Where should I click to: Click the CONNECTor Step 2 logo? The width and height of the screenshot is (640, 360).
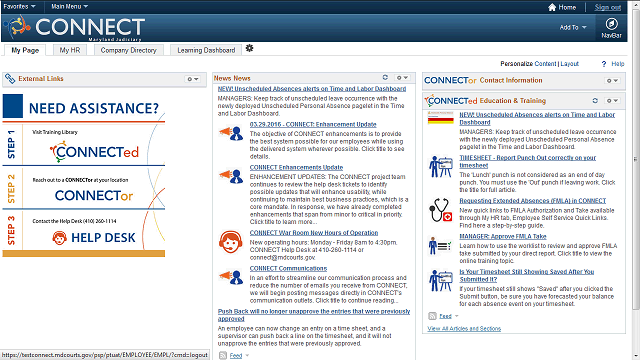(x=94, y=196)
